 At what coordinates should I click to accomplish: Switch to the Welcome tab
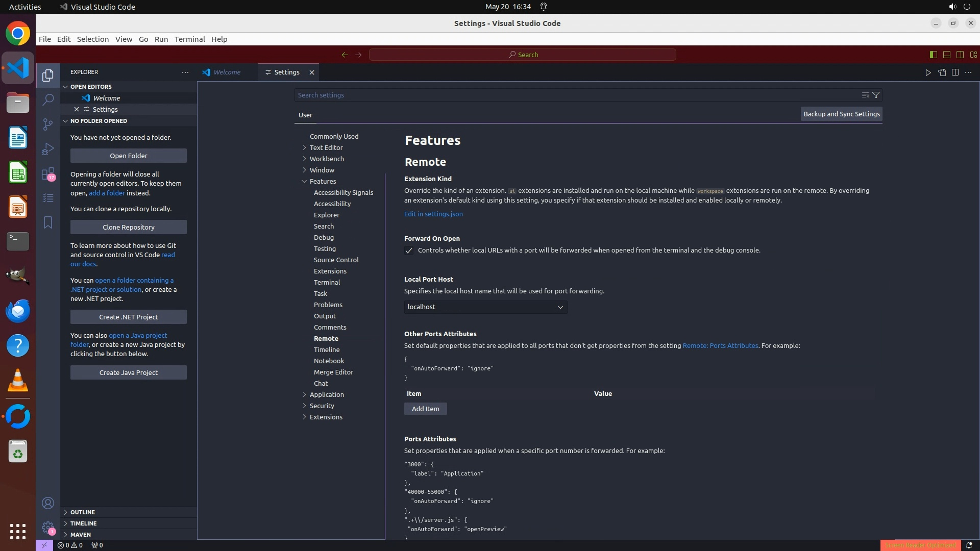click(x=227, y=72)
